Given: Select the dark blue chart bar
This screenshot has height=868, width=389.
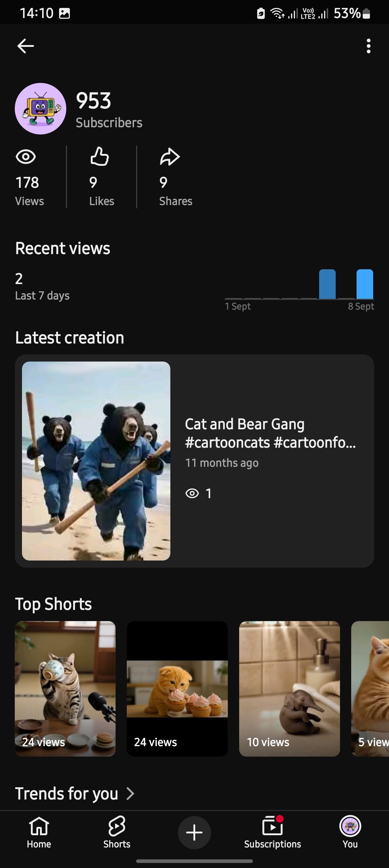Looking at the screenshot, I should tap(327, 284).
